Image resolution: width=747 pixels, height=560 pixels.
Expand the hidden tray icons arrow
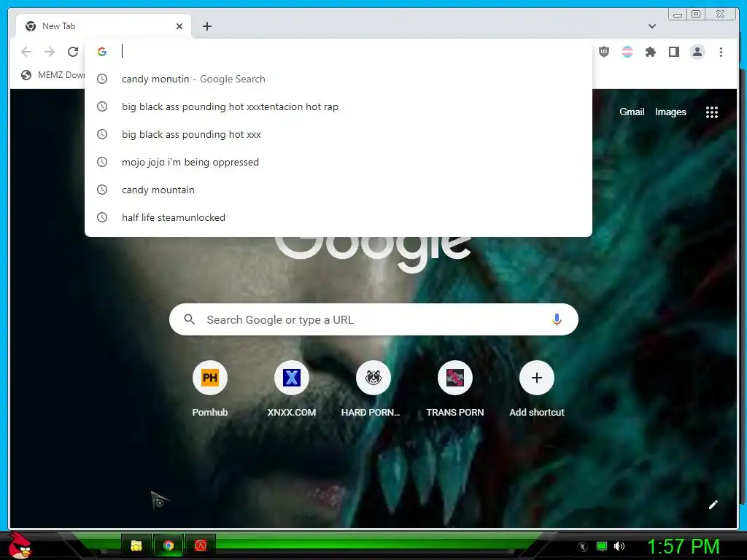click(583, 547)
